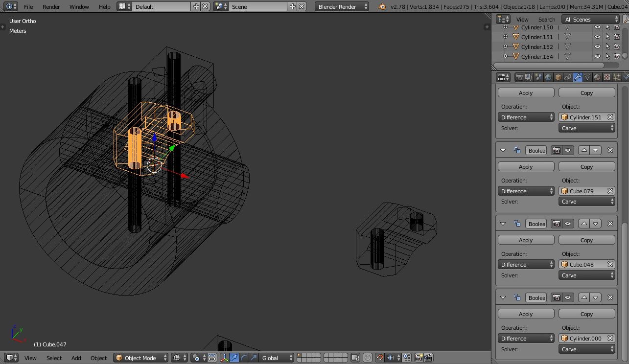Viewport: 629px width, 364px height.
Task: Open the Material properties tab
Action: pos(597,77)
